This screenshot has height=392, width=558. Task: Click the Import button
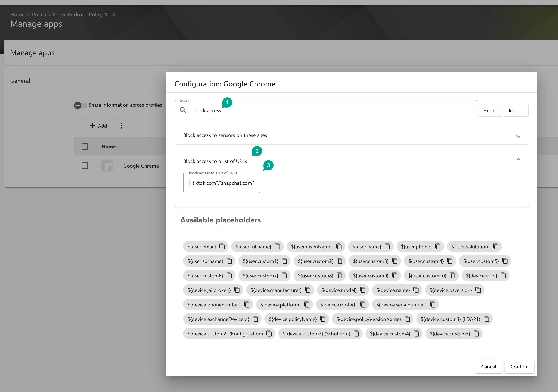tap(516, 110)
